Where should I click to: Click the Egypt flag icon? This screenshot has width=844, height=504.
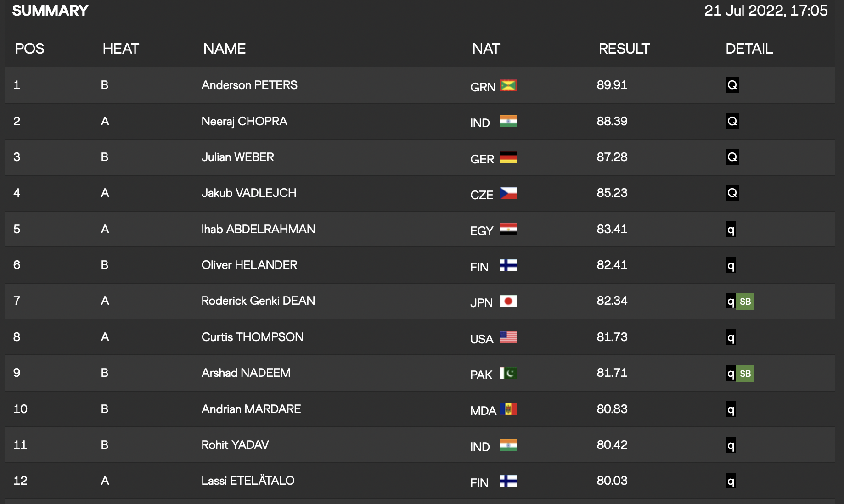508,229
